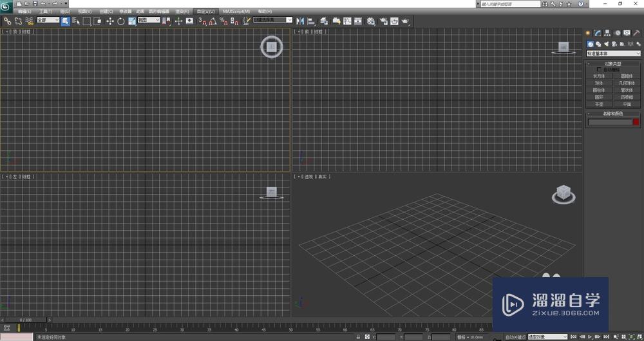Activate the Mirror tool in the toolbar
644x341 pixels.
[x=300, y=21]
